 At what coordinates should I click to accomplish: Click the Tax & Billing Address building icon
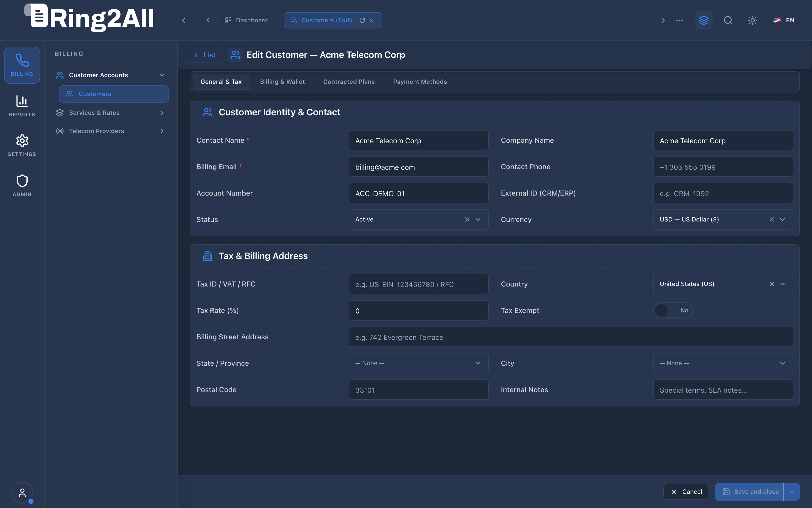[207, 256]
